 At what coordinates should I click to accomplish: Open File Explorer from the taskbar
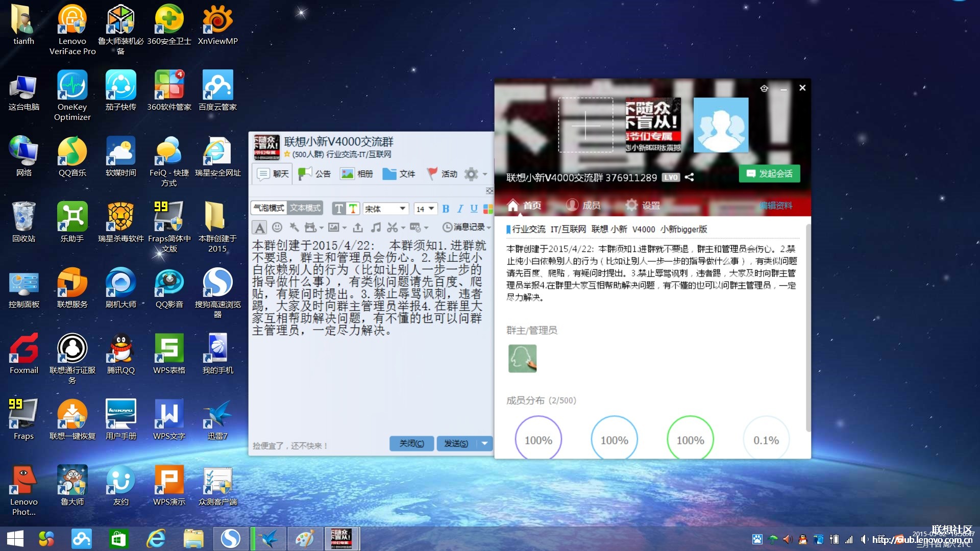tap(193, 539)
